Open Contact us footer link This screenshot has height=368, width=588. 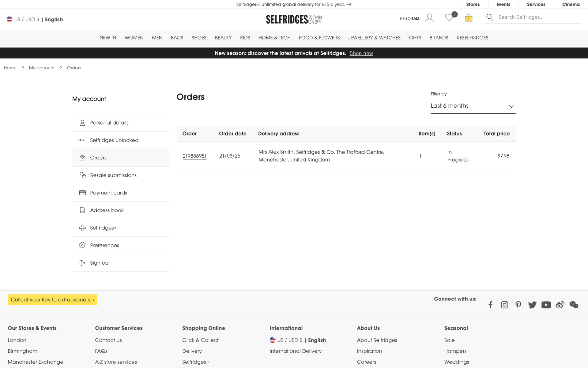tap(108, 340)
